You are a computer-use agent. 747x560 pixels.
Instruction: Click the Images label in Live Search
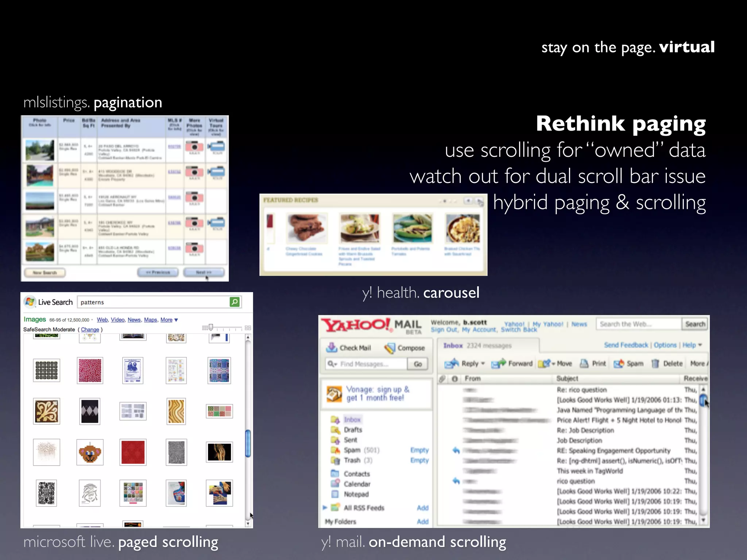point(35,319)
